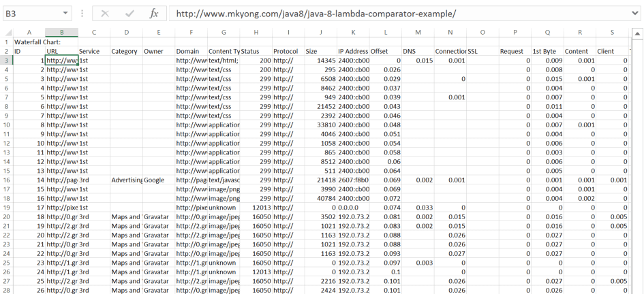
Task: Click the vertical scrollbar up arrow
Action: pos(637,33)
